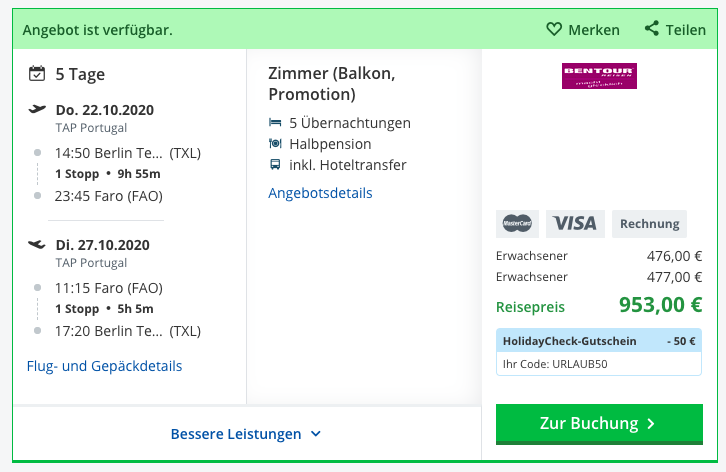Click the Bentour Reisen logo
726x472 pixels.
point(599,76)
